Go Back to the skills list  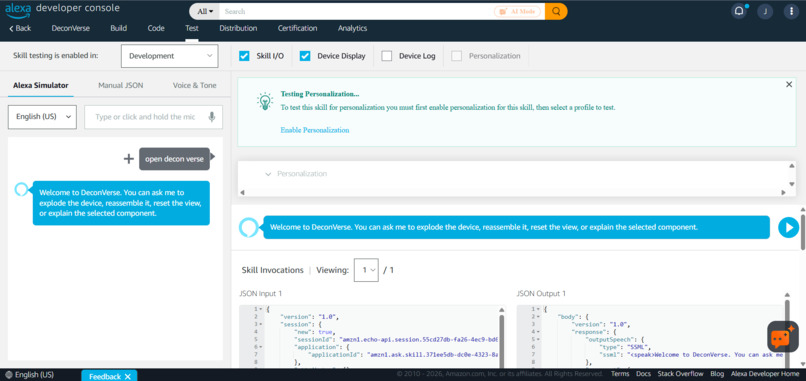(20, 28)
